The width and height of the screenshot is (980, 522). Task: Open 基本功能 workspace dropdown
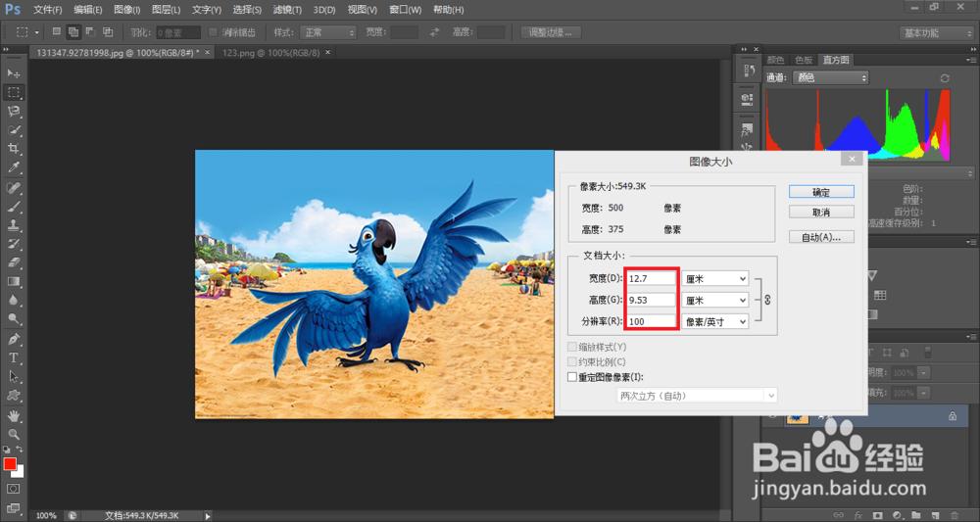936,33
